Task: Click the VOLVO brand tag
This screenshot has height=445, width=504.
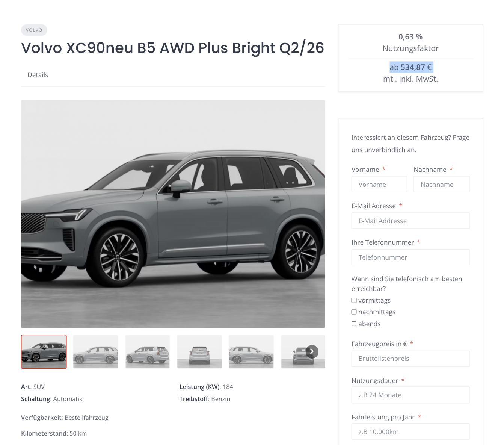Action: pyautogui.click(x=34, y=30)
